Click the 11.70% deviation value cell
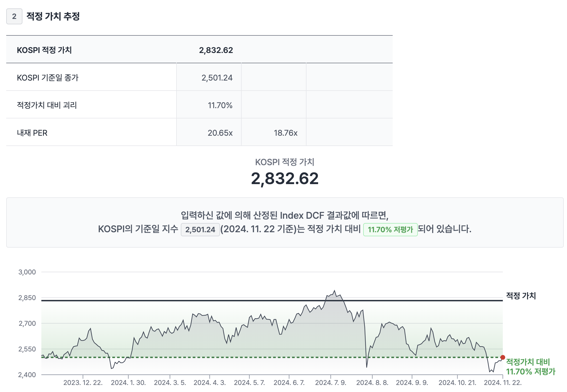 pyautogui.click(x=220, y=105)
